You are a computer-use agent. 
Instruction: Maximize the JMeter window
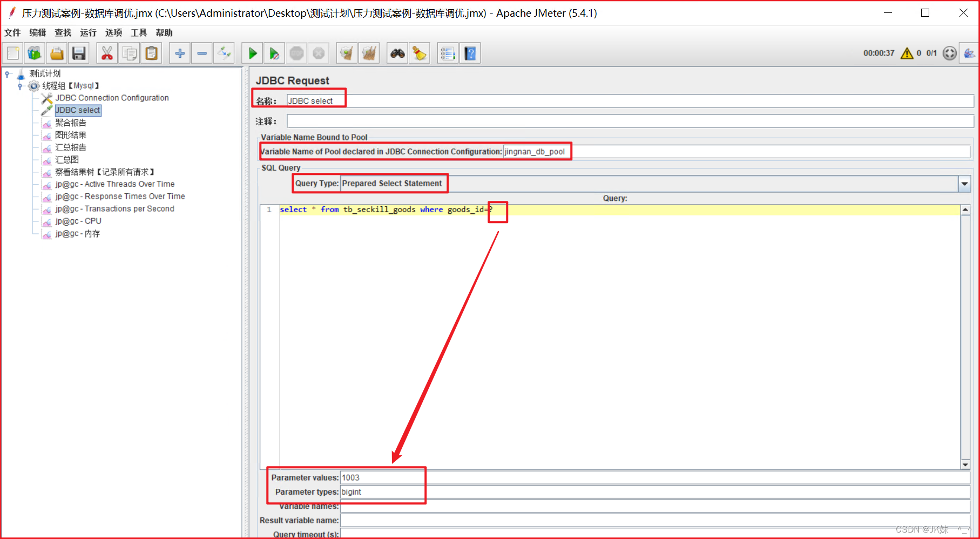[x=925, y=13]
